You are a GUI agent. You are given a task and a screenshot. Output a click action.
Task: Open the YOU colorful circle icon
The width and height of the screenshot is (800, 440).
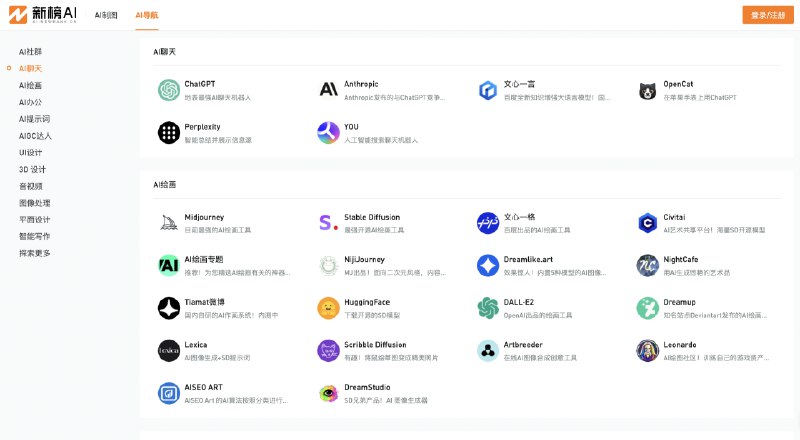point(329,133)
